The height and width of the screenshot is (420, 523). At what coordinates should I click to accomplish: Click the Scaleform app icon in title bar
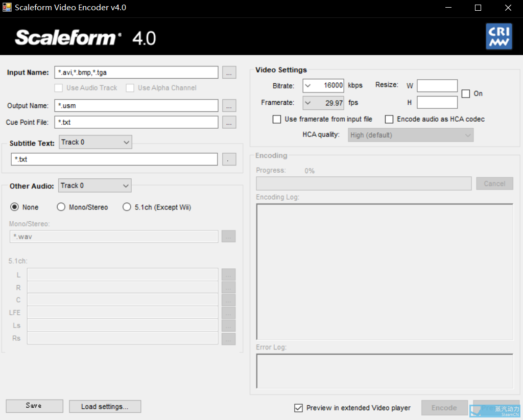click(x=7, y=7)
